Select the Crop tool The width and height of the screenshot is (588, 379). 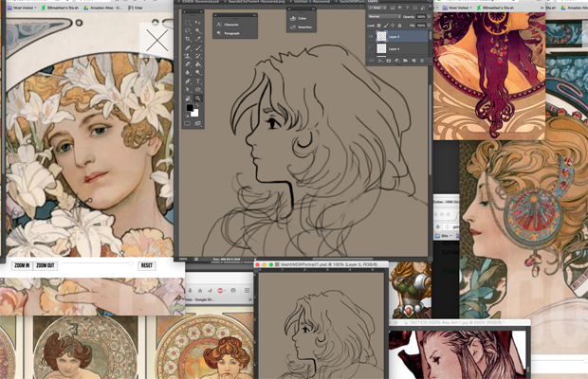(x=188, y=39)
